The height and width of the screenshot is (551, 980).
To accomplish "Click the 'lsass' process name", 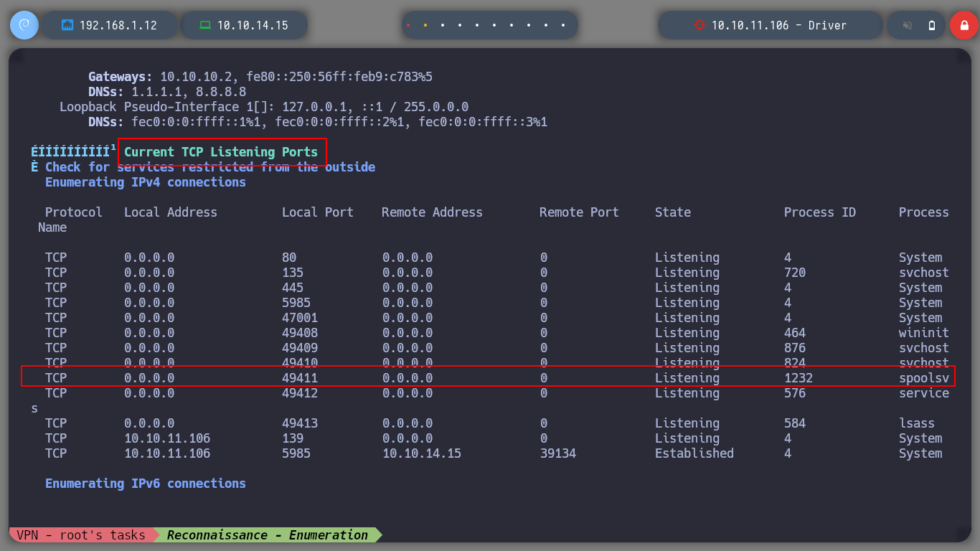I will coord(917,423).
